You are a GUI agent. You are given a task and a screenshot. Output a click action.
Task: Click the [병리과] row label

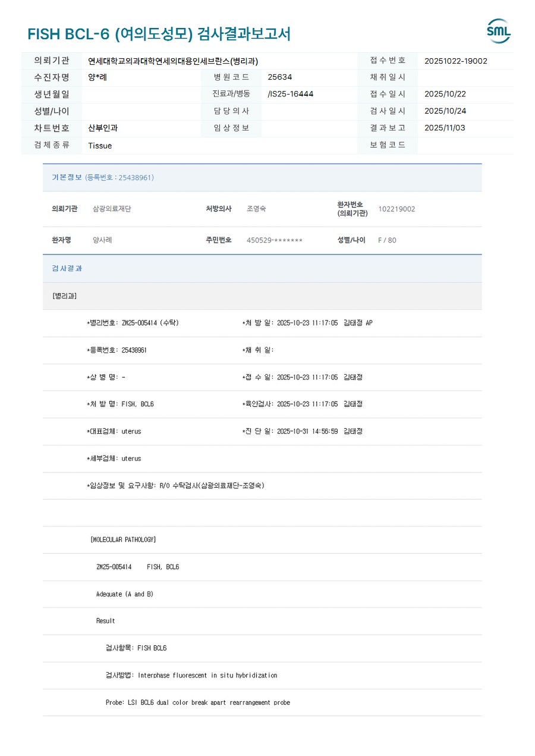pos(64,296)
